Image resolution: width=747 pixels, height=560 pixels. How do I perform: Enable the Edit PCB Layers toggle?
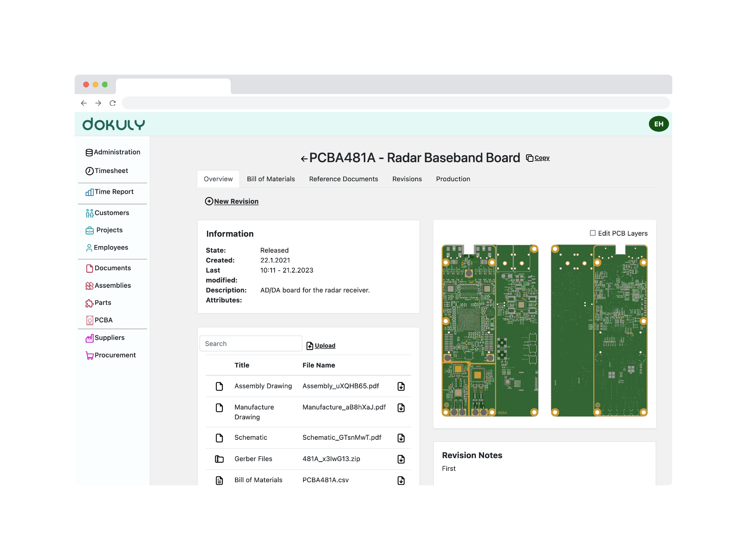(x=592, y=233)
